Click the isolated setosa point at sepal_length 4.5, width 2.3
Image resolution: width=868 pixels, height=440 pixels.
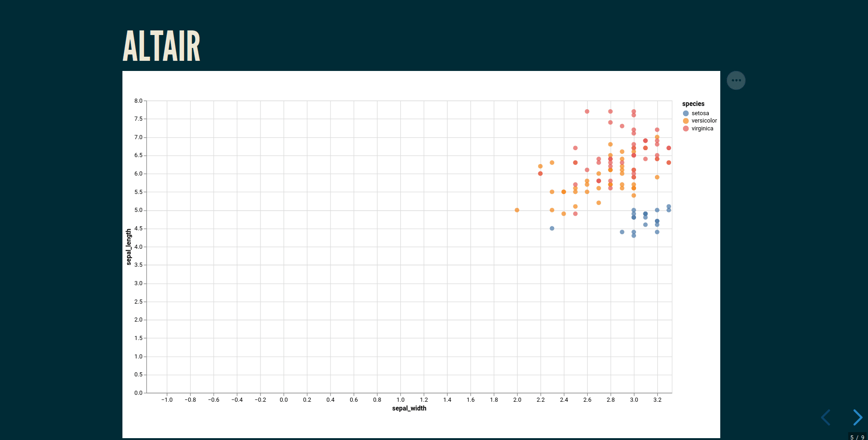(552, 229)
